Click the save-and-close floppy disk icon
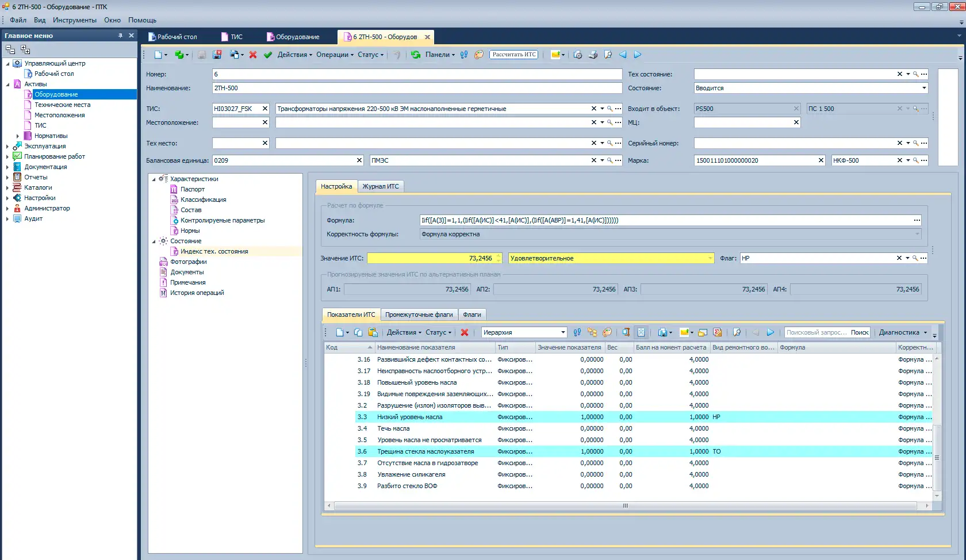The image size is (966, 560). (x=217, y=55)
